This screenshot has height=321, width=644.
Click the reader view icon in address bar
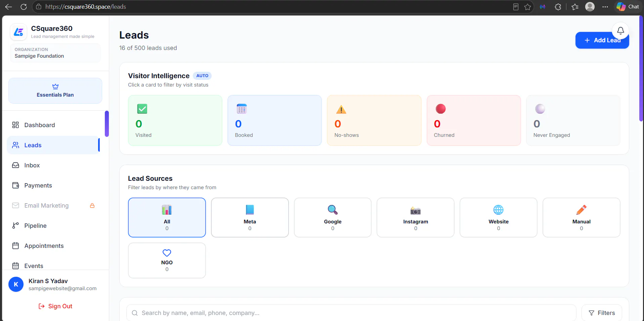516,7
